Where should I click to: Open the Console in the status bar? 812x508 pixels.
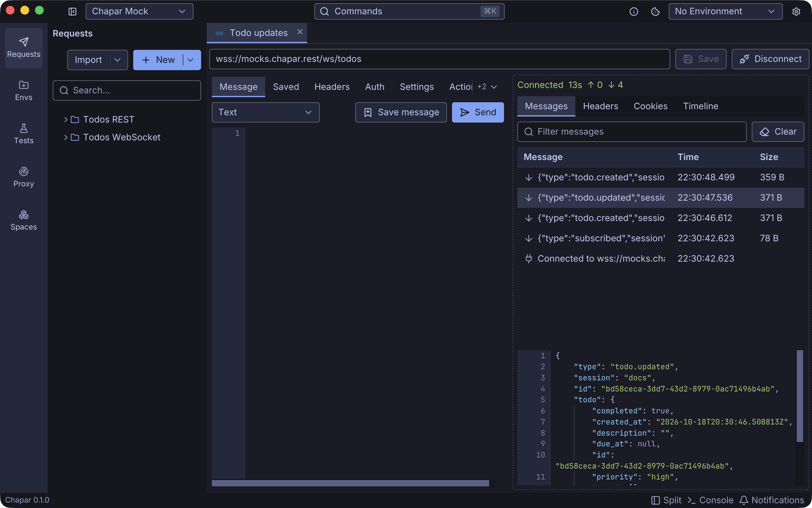click(x=710, y=500)
